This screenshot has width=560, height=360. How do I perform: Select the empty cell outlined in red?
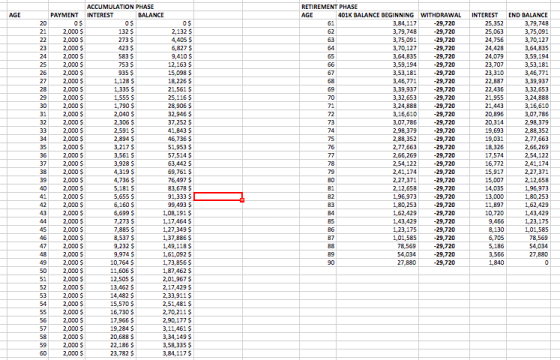pyautogui.click(x=218, y=196)
